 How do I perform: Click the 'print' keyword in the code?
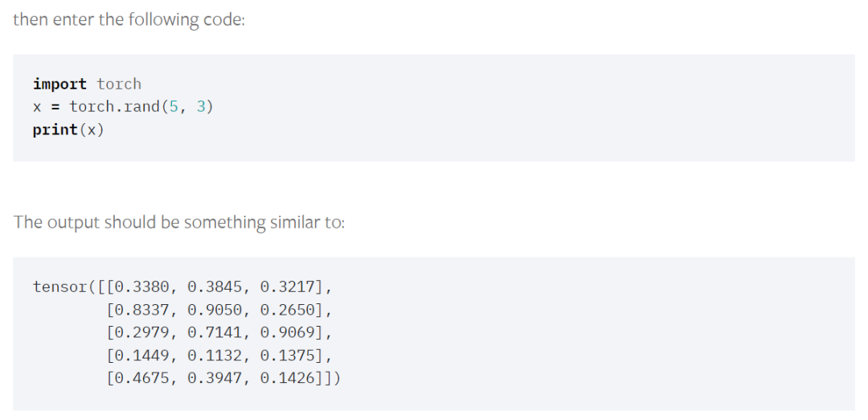[x=55, y=130]
